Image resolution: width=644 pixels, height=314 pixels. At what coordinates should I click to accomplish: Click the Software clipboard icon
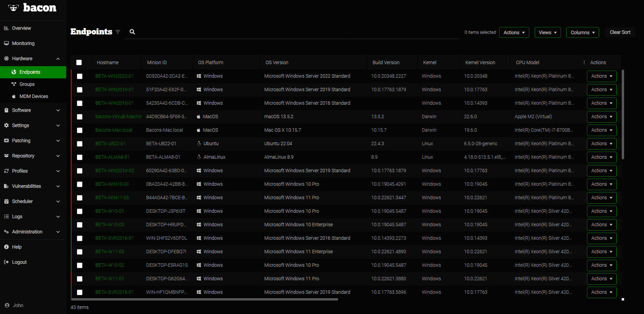[x=6, y=110]
